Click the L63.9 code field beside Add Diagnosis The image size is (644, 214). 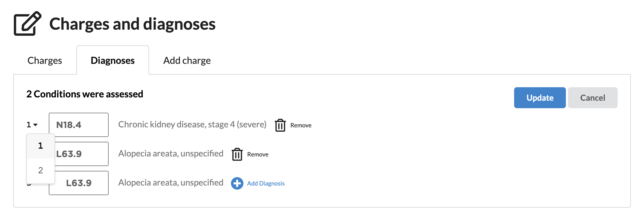[x=79, y=183]
